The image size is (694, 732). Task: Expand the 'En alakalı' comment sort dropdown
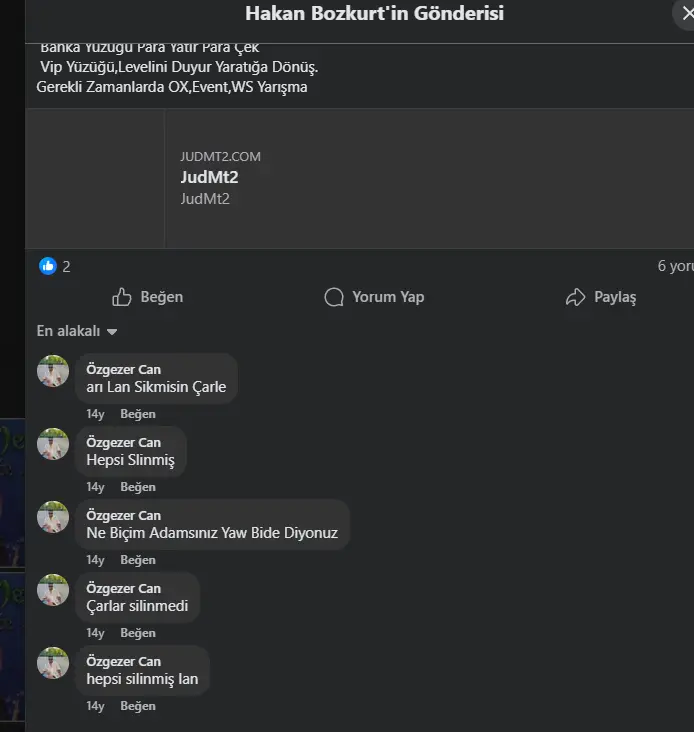pyautogui.click(x=77, y=331)
